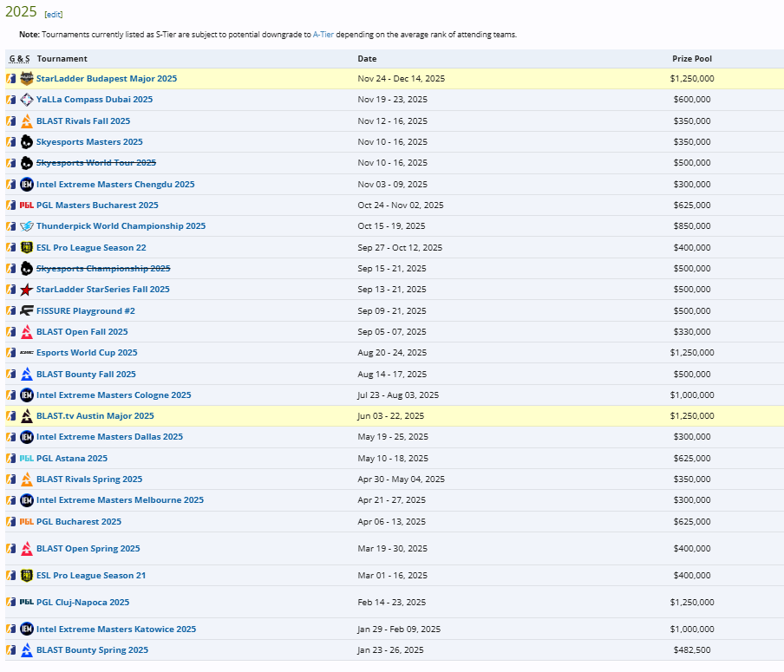Open StarLadder Budapest Major 2025 tournament page
This screenshot has height=672, width=784.
[x=107, y=79]
